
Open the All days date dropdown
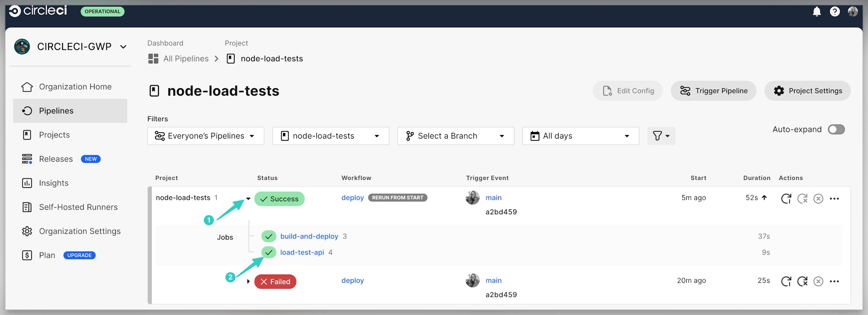point(581,136)
